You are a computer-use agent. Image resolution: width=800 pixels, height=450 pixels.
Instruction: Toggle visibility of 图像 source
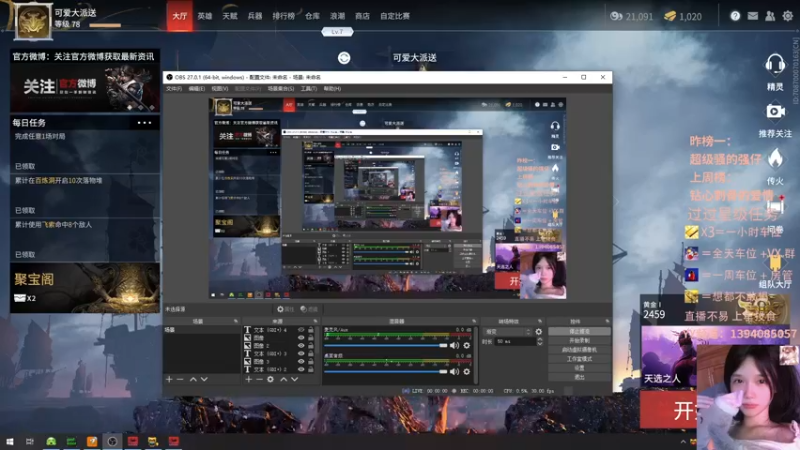301,338
